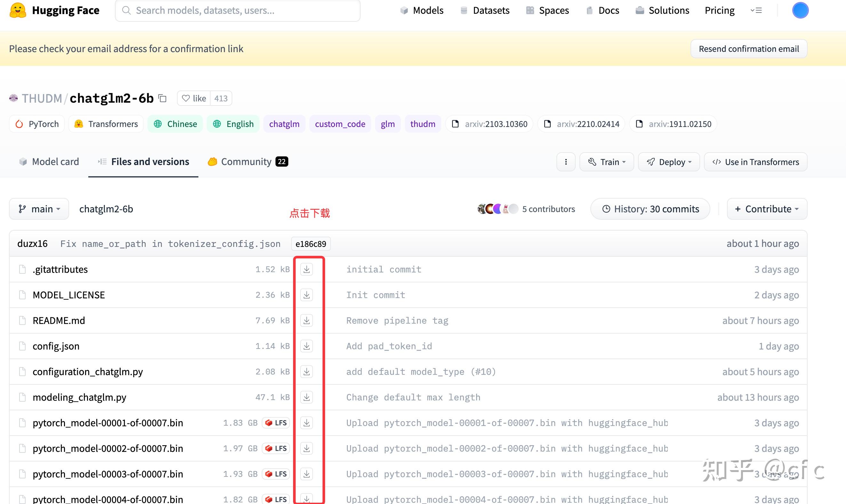
Task: Click the custom_code tag
Action: [x=340, y=124]
